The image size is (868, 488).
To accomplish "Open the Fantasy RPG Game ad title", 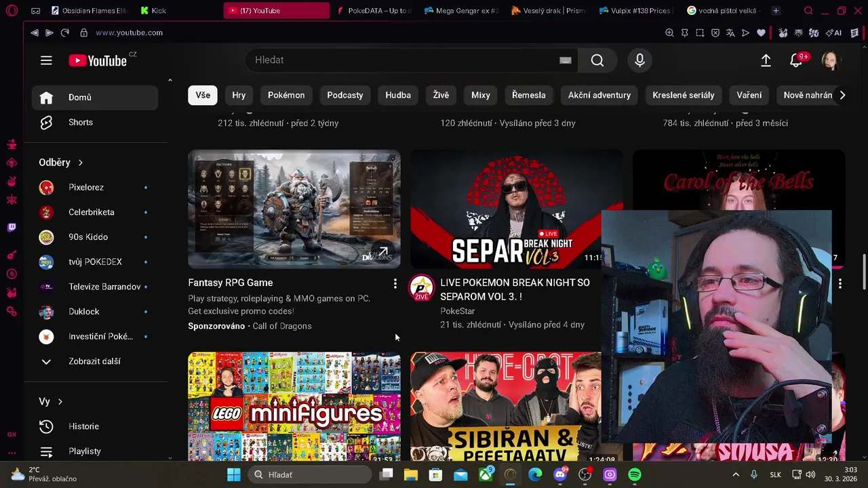I will 231,283.
